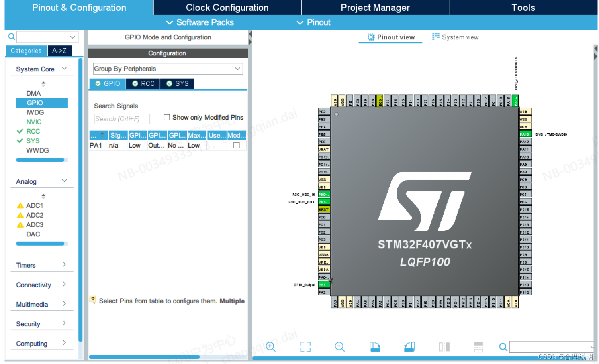Switch the category list to A->Z

[59, 51]
